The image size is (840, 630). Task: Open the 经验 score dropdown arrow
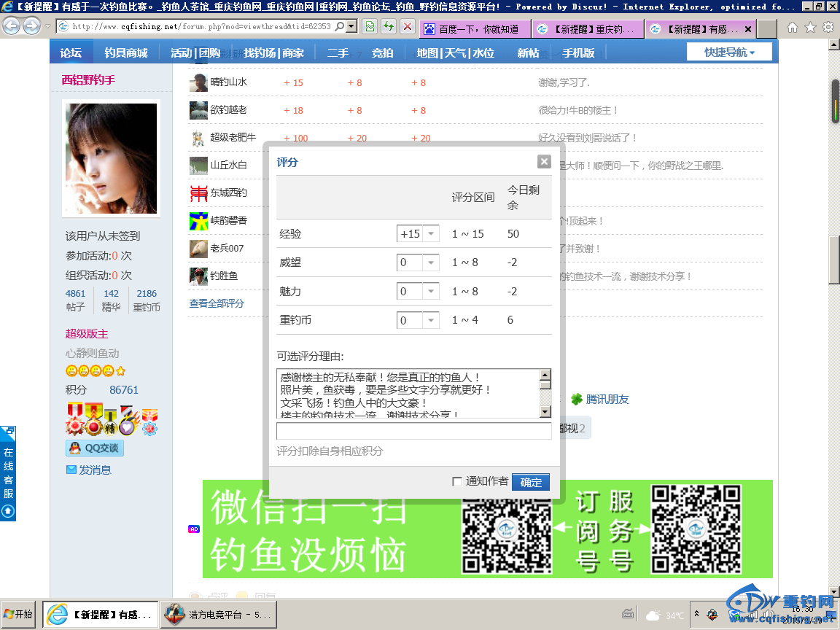tap(431, 233)
